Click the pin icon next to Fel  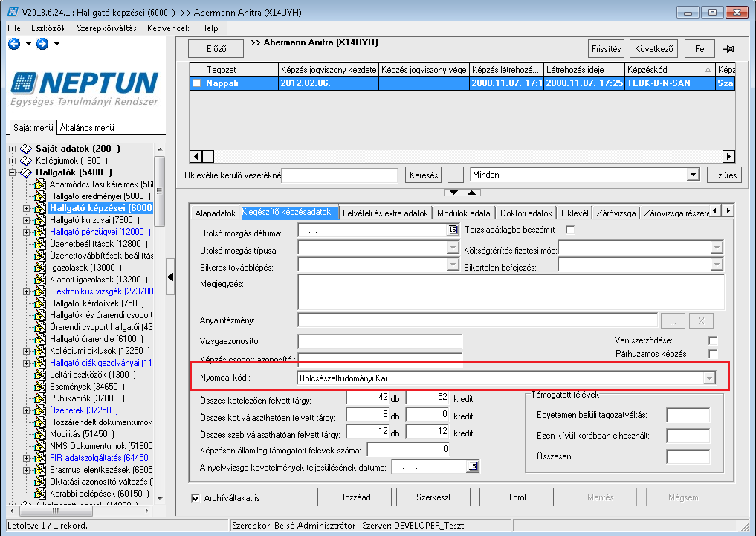tap(728, 48)
